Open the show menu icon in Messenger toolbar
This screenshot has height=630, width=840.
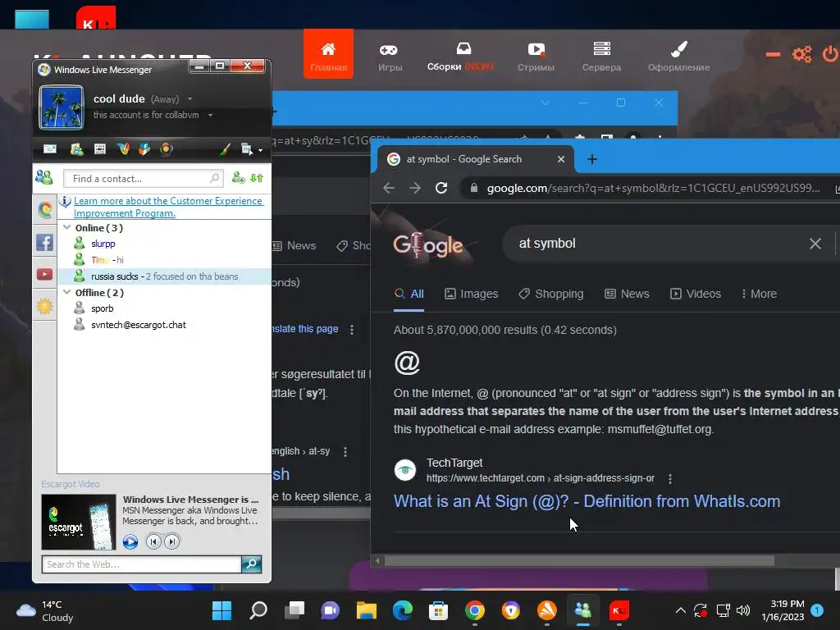pos(246,149)
